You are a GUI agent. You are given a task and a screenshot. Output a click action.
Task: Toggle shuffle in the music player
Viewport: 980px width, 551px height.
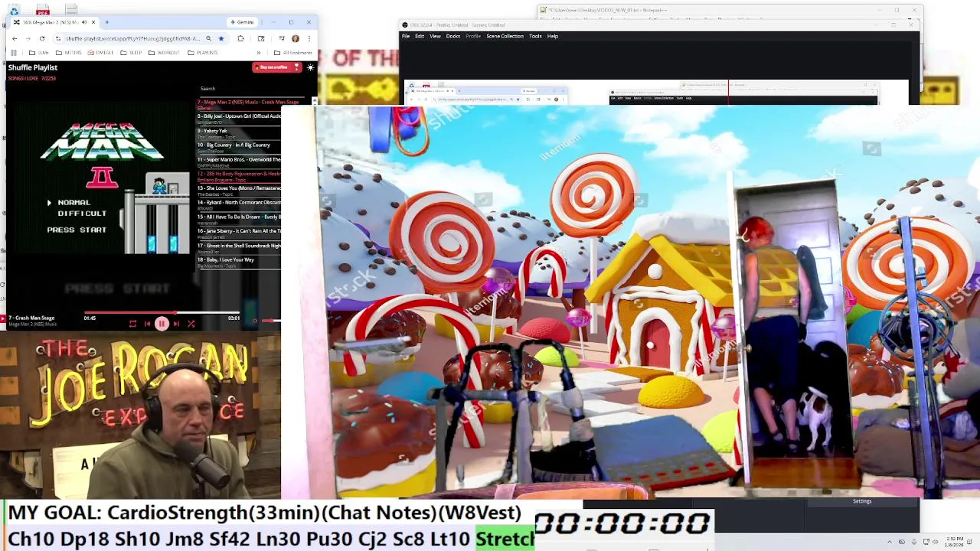pyautogui.click(x=191, y=324)
